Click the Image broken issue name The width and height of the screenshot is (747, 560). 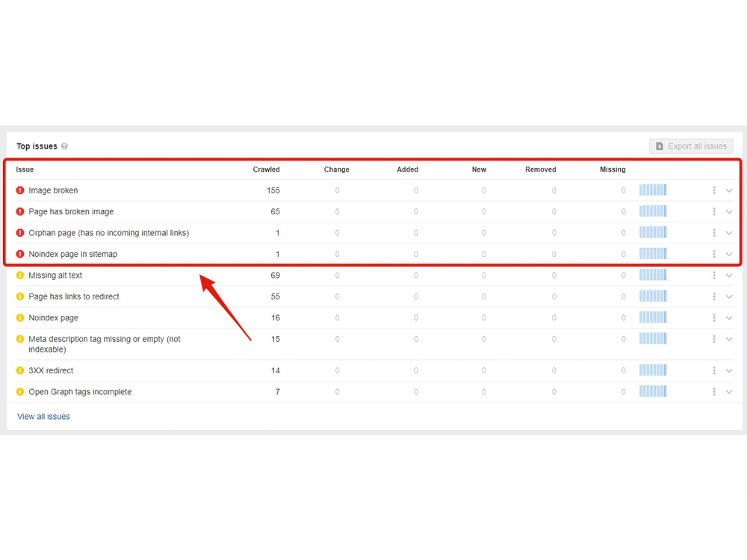(x=53, y=190)
